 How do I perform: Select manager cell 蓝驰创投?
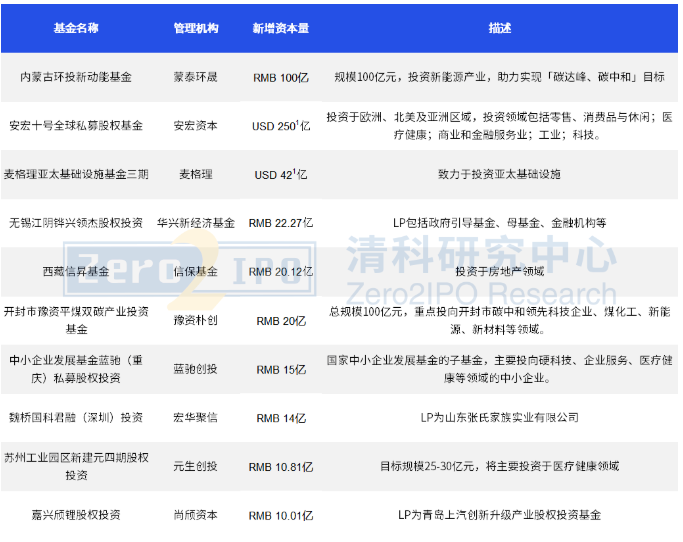coord(196,369)
